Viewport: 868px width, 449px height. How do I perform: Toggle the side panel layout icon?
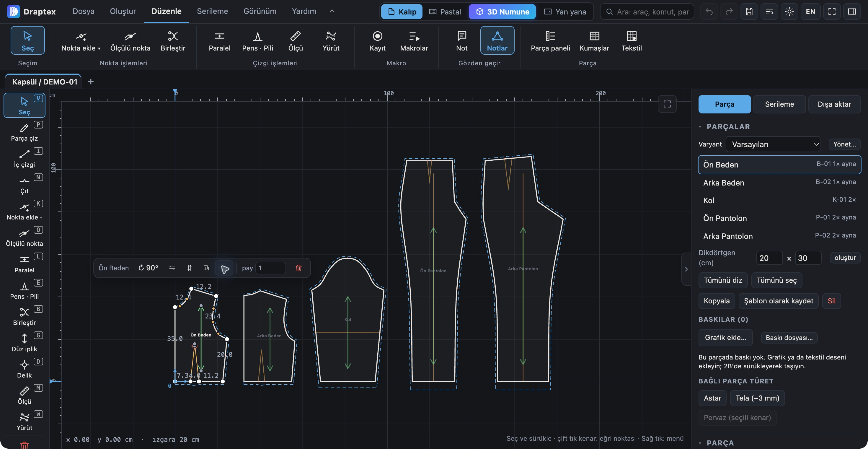tap(852, 12)
